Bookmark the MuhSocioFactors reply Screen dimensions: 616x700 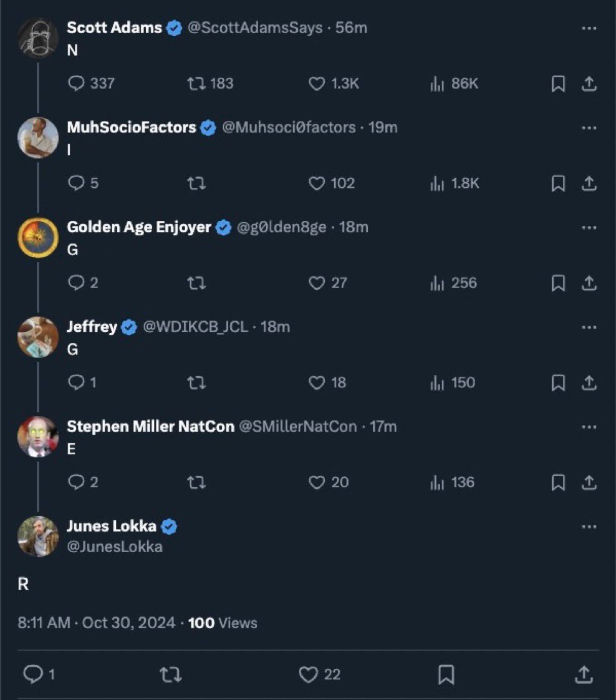[x=558, y=183]
